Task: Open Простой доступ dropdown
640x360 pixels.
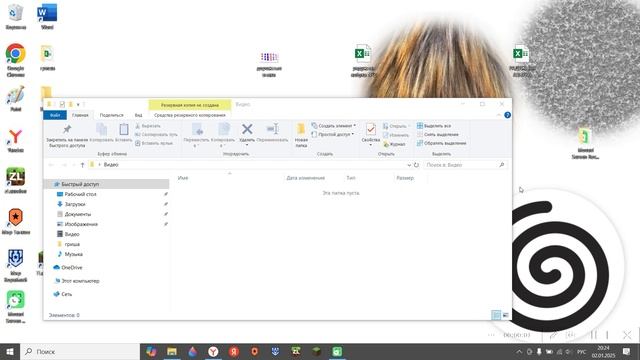Action: 332,134
